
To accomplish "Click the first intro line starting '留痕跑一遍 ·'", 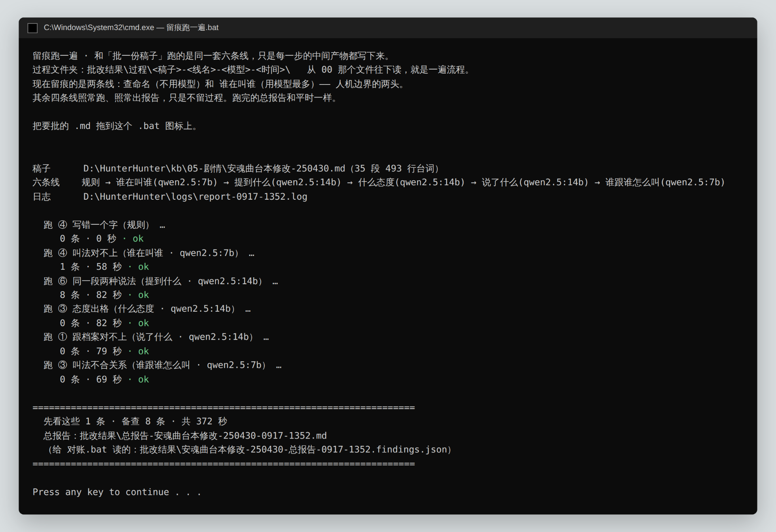I will click(211, 56).
